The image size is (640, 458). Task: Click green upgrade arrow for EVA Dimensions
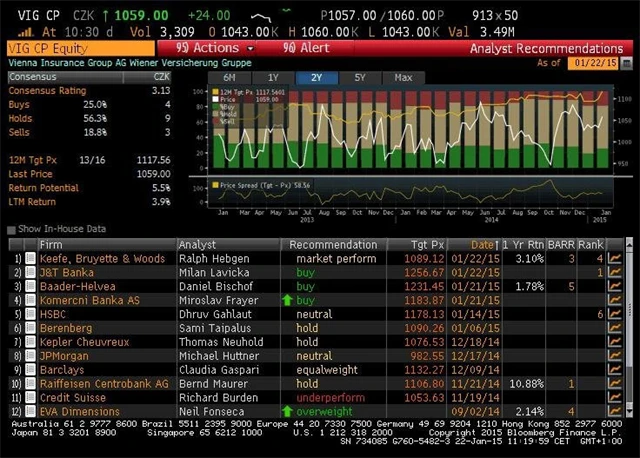click(288, 411)
